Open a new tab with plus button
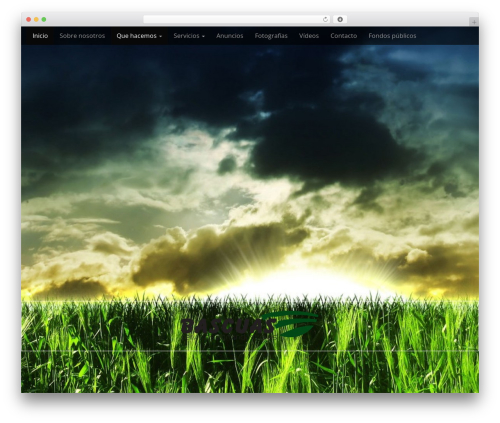 coord(474,22)
